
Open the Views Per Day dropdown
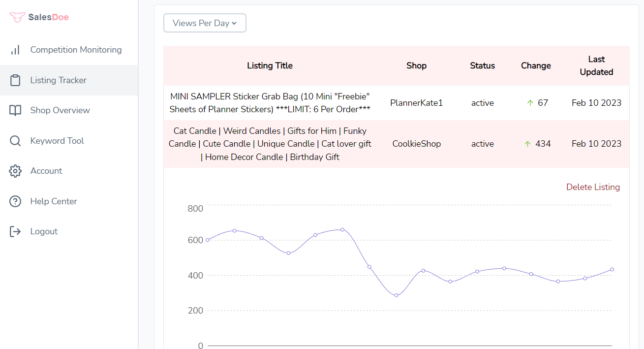point(205,23)
